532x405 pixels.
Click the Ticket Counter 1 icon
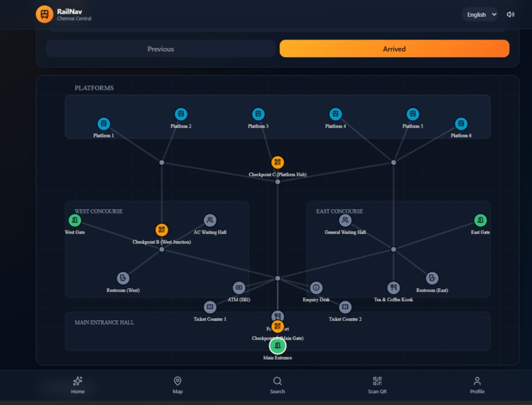(x=210, y=307)
